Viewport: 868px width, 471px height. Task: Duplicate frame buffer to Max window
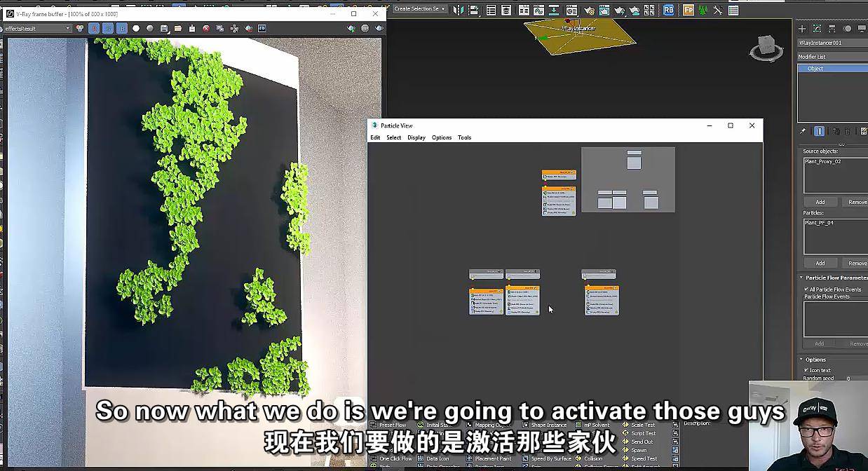coord(220,28)
